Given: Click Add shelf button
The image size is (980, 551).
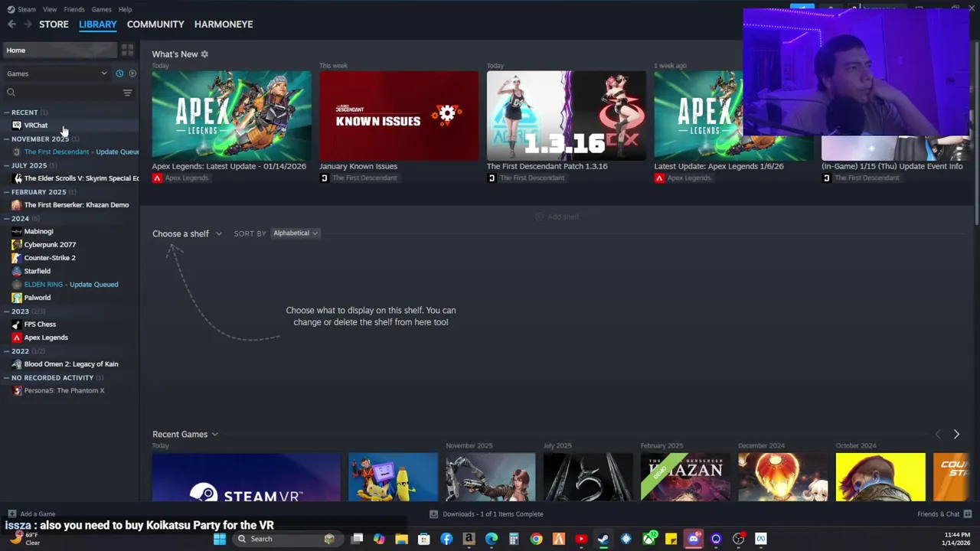Looking at the screenshot, I should coord(557,217).
